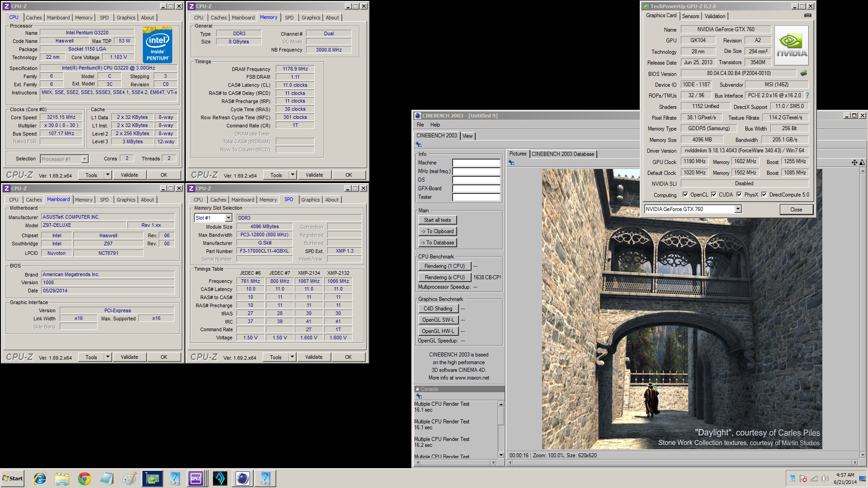Click the To Database button
868x488 pixels.
click(x=437, y=243)
